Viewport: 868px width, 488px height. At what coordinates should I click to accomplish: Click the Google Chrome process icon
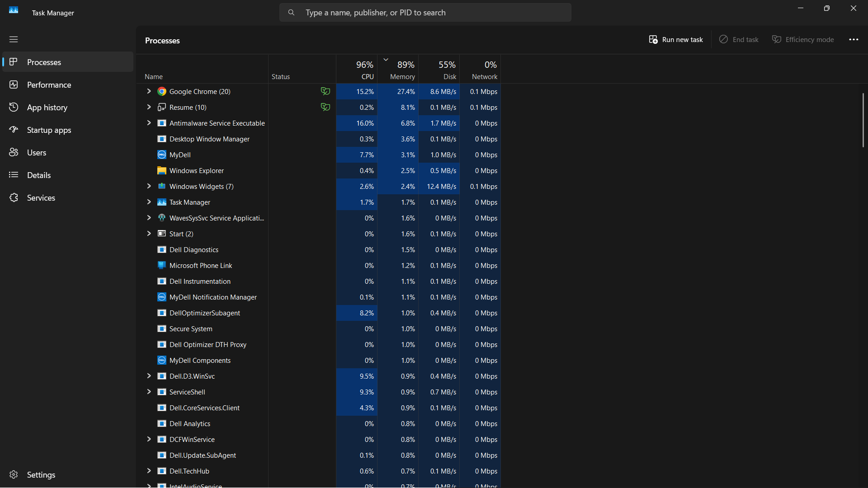click(x=161, y=91)
